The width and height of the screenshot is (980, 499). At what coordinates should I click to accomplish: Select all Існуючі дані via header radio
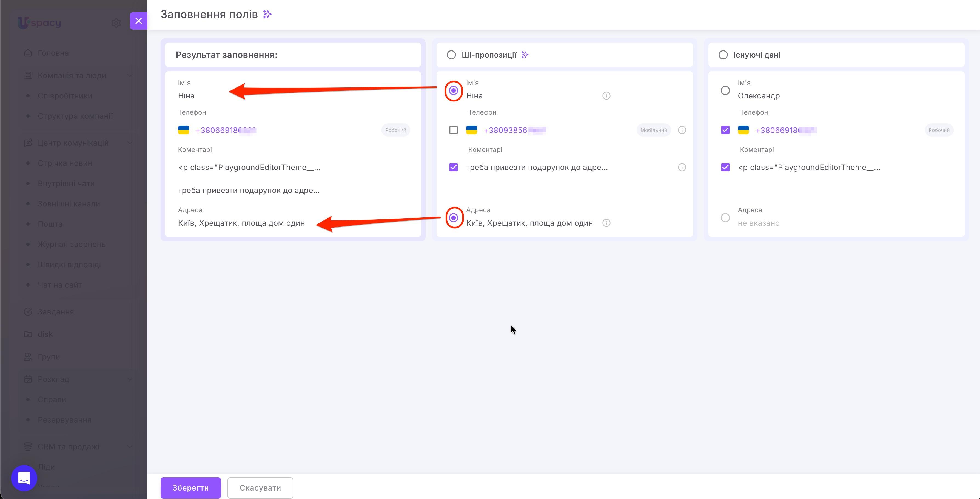[723, 55]
